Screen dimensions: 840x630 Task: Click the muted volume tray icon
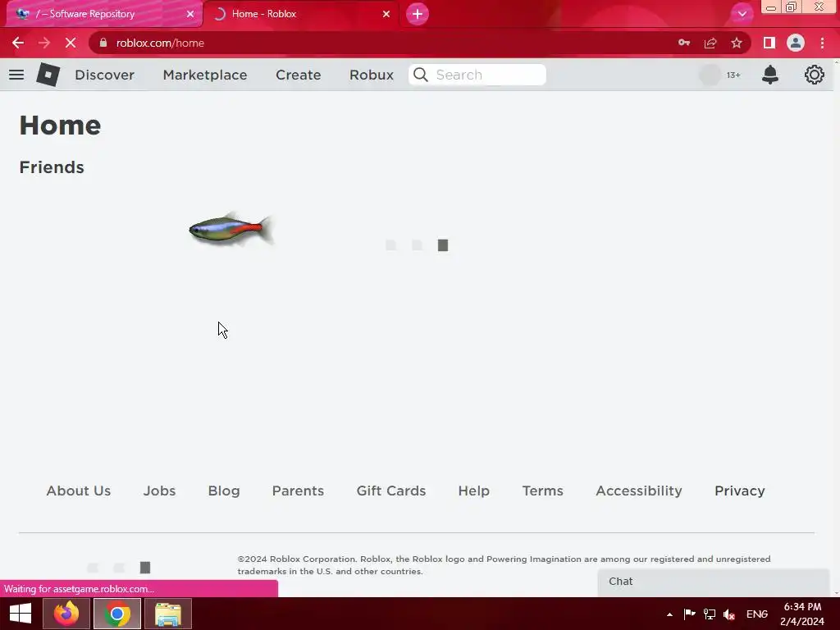(x=729, y=614)
